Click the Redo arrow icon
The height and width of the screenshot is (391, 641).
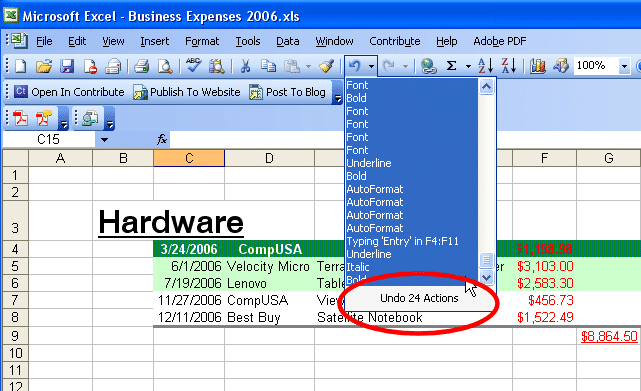pos(389,66)
